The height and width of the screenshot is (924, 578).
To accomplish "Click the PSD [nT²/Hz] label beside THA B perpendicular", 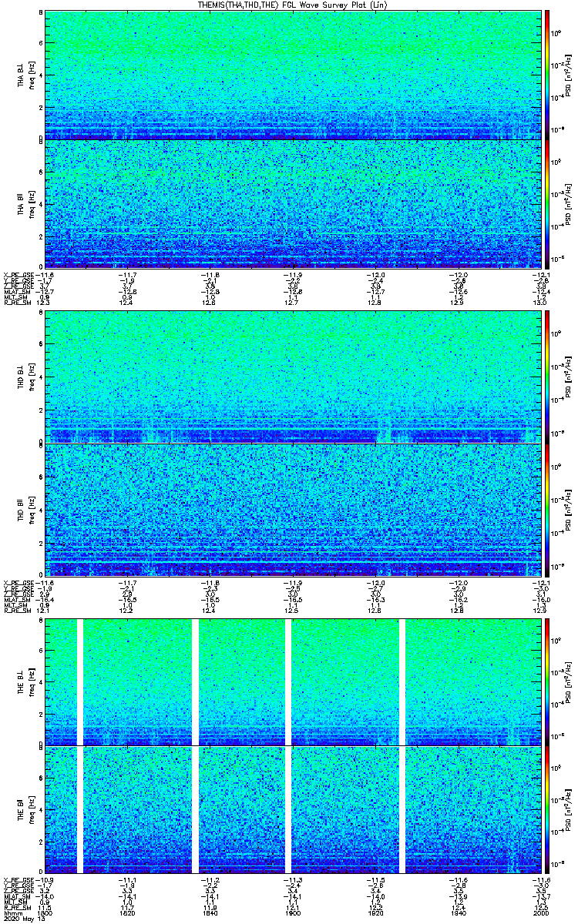I will click(x=567, y=75).
